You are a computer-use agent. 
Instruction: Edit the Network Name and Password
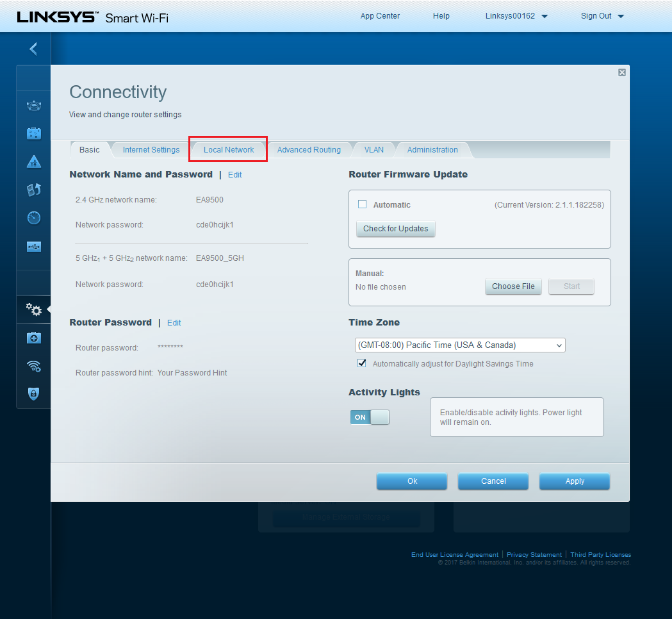click(x=234, y=174)
